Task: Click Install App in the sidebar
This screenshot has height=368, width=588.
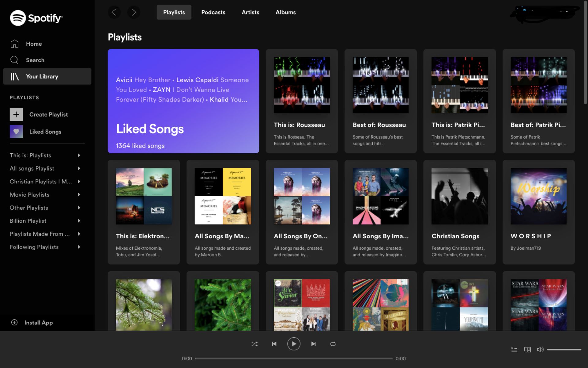Action: click(x=38, y=323)
